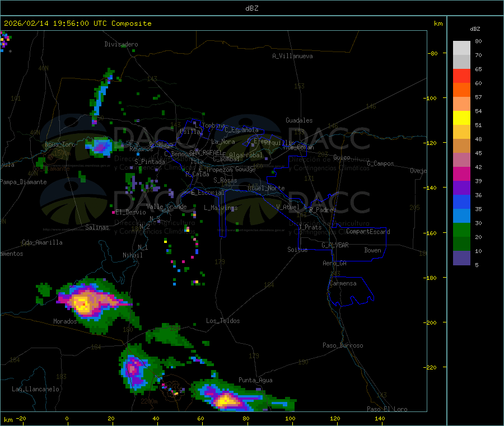Click the C_Española map label
Screen dimensions: 504x426
tap(241, 130)
